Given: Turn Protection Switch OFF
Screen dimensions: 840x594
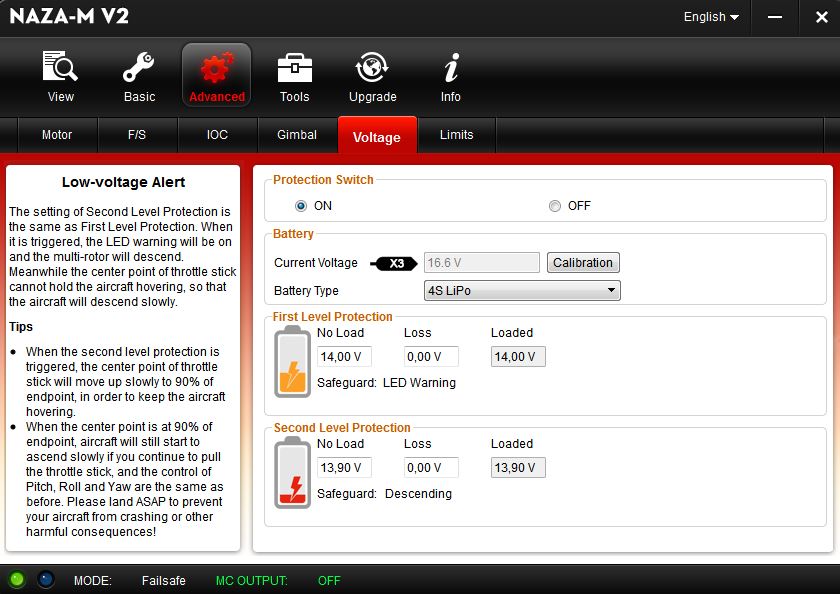Looking at the screenshot, I should (554, 206).
